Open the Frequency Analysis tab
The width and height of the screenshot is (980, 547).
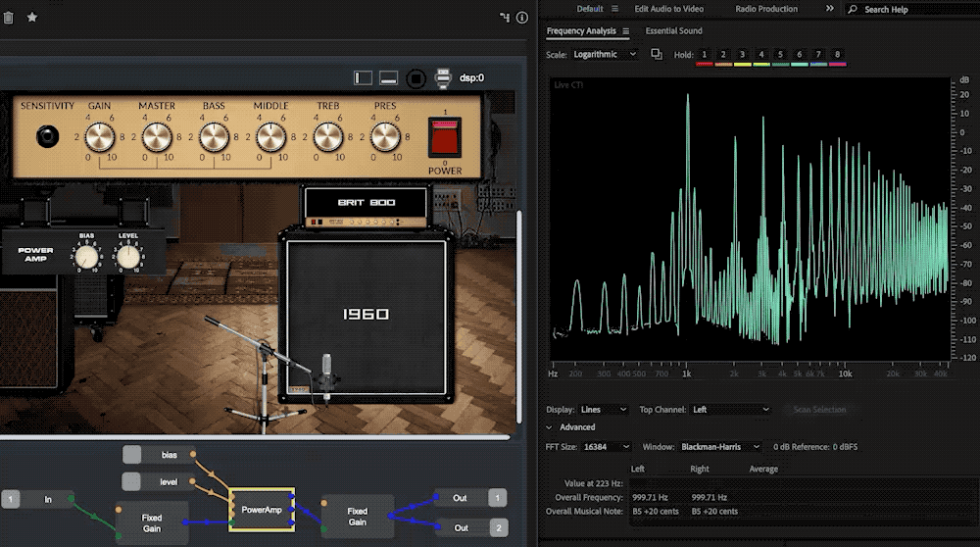pyautogui.click(x=581, y=30)
